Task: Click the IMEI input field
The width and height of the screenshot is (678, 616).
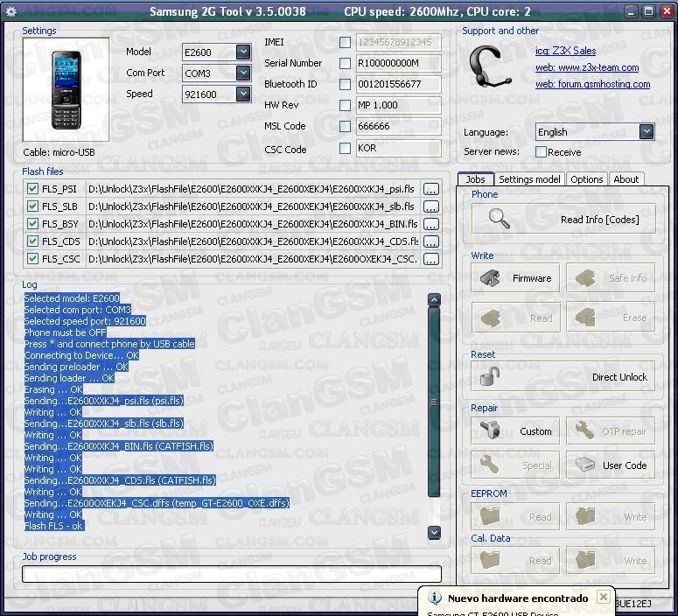Action: coord(398,42)
